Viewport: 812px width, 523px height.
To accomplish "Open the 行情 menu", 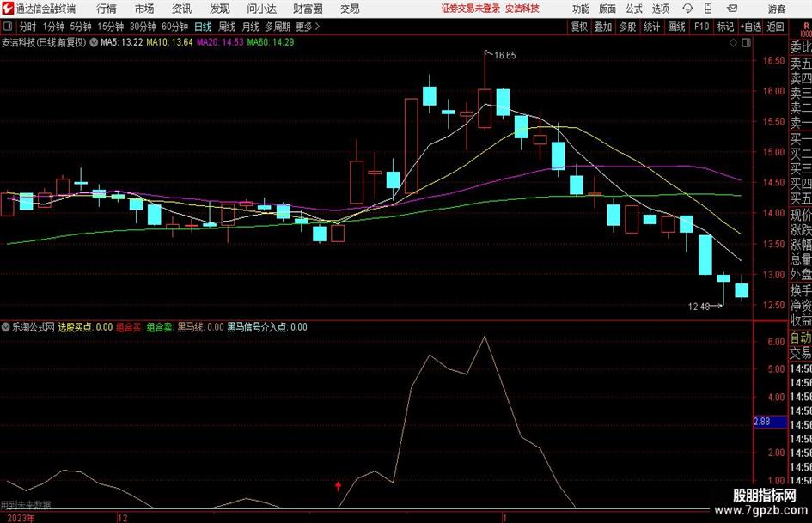I will tap(107, 9).
